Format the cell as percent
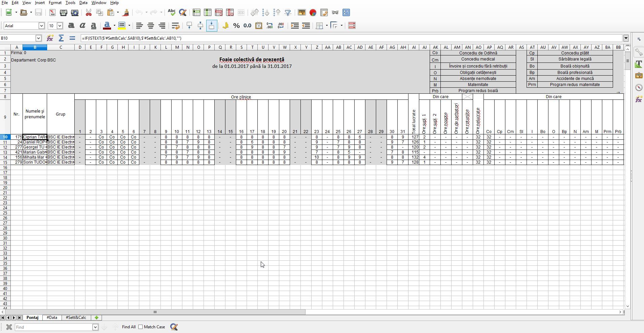Viewport: 644px width, 333px height. tap(237, 26)
